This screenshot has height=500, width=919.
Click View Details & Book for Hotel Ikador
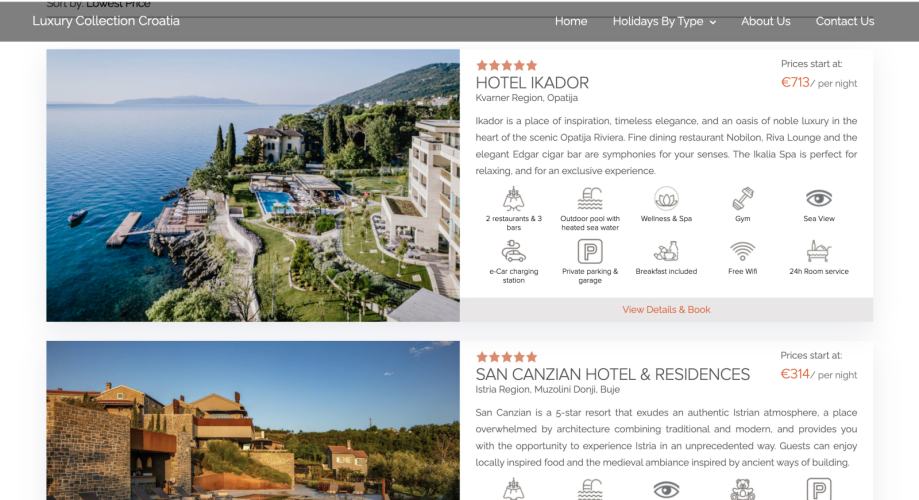[x=666, y=309]
